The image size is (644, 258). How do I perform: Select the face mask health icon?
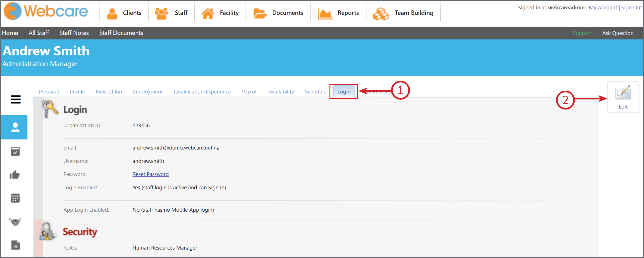point(15,221)
